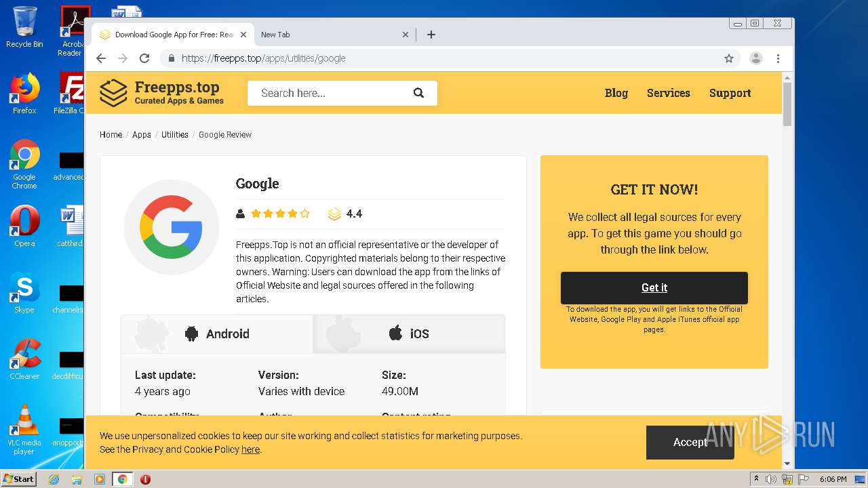Click the Google app logo
868x488 pixels.
point(171,227)
